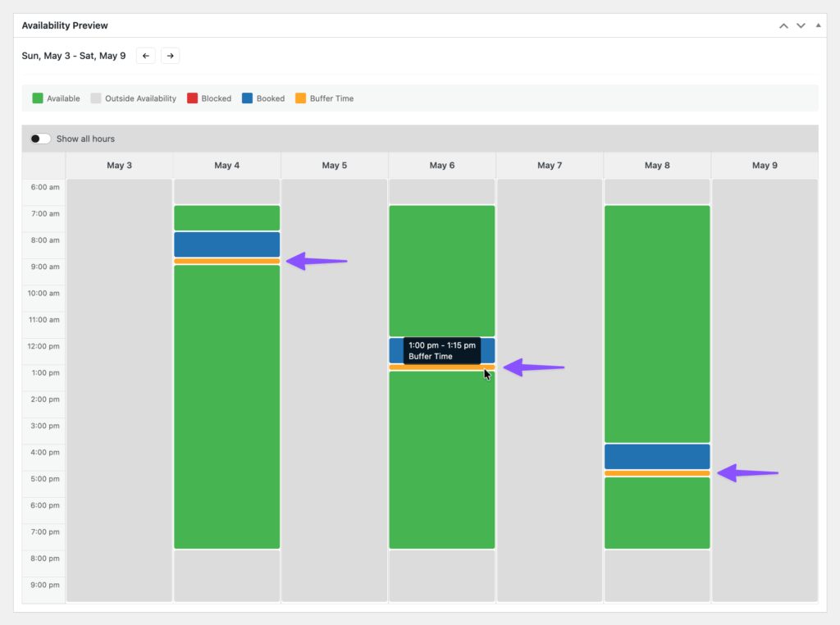
Task: Click the booked slot on May 8
Action: point(656,456)
